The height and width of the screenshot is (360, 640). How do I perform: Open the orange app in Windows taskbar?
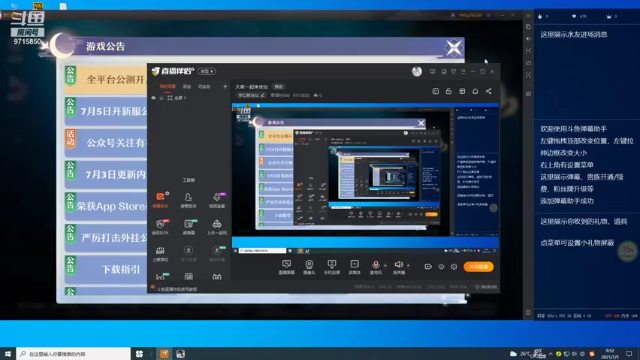coord(164,353)
